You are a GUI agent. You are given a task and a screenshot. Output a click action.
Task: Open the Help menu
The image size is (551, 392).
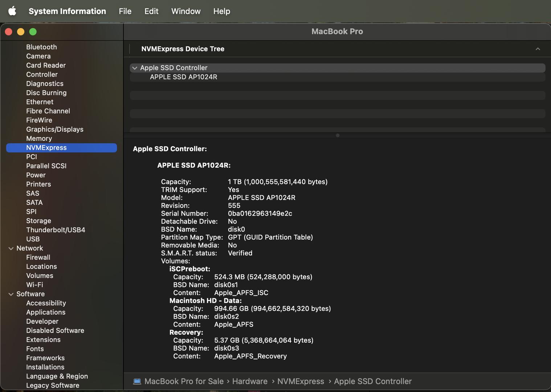click(221, 11)
